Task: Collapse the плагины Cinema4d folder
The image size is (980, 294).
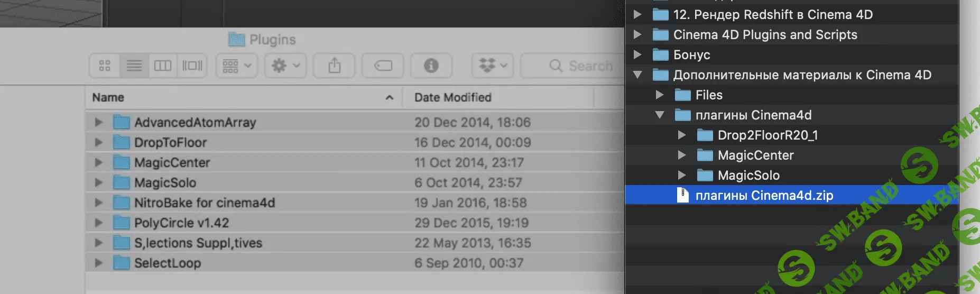Action: 660,115
